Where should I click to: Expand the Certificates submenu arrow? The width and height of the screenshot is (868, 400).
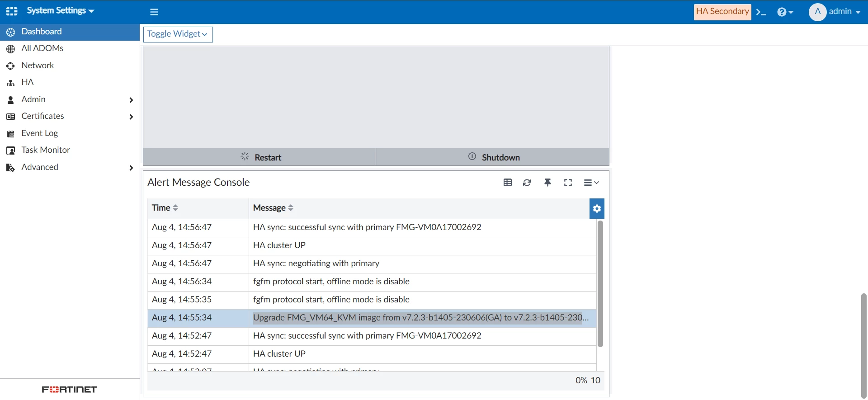pos(131,117)
